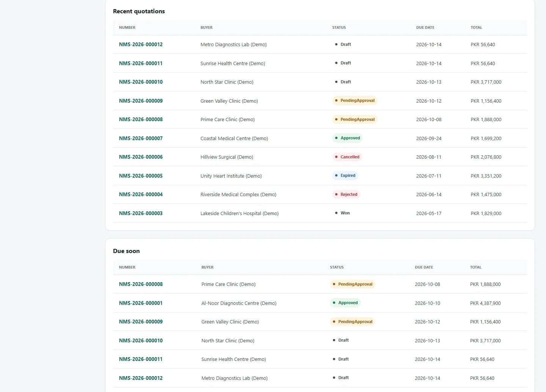Click due date 2026-09-24
Image resolution: width=546 pixels, height=392 pixels.
[x=429, y=138]
